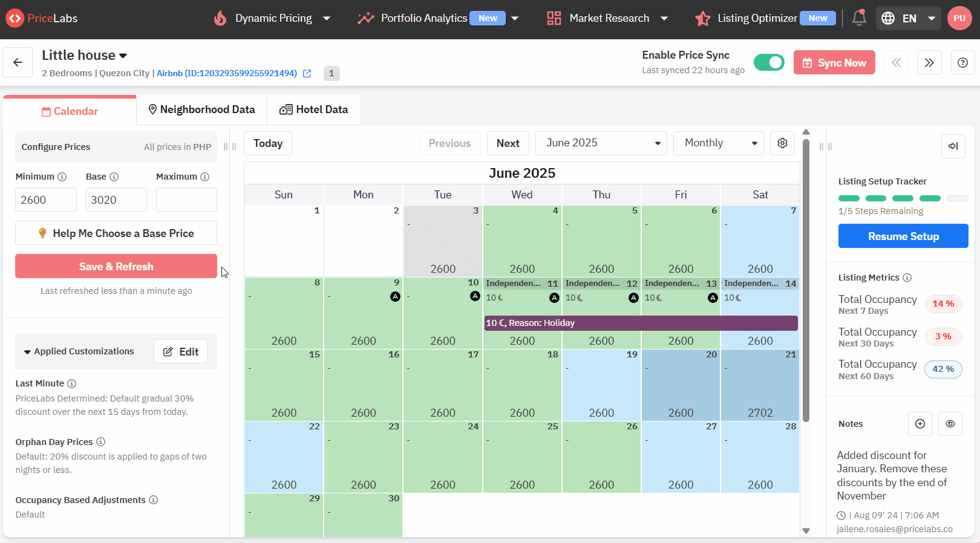Screen dimensions: 980x543
Task: Add a new note with plus icon
Action: pyautogui.click(x=920, y=424)
